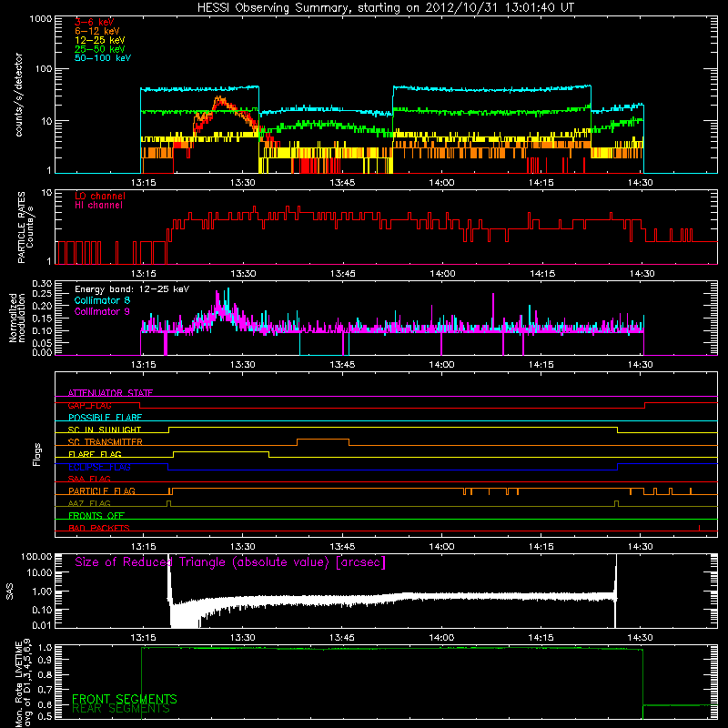Click 14:15 under the SAS plot
This screenshot has height=728, width=728.
541,638
